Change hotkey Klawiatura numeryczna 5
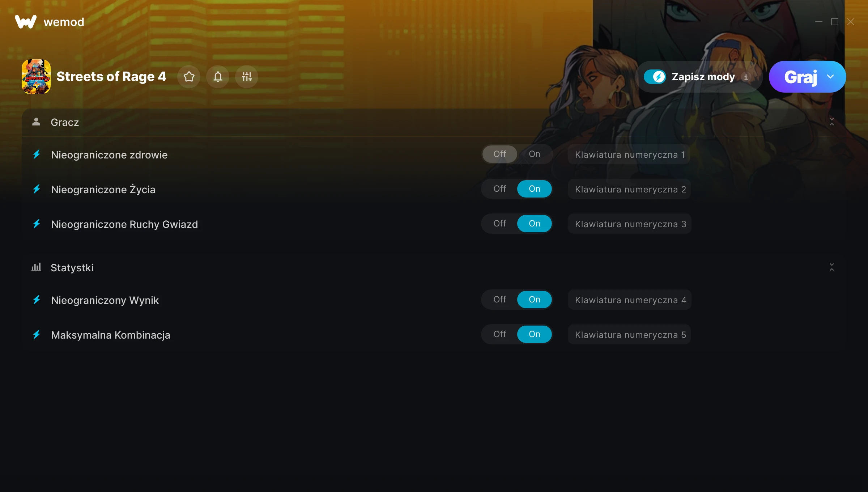The height and width of the screenshot is (492, 868). pyautogui.click(x=629, y=335)
